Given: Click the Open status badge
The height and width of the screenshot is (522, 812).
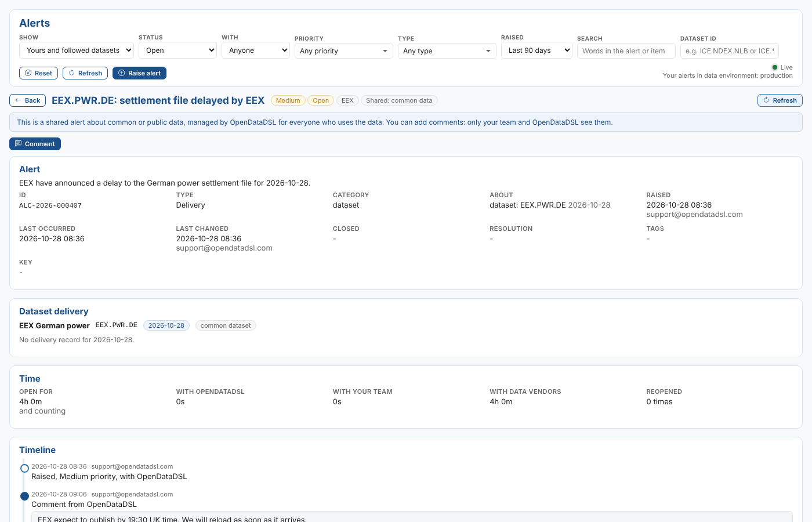Looking at the screenshot, I should tap(321, 100).
